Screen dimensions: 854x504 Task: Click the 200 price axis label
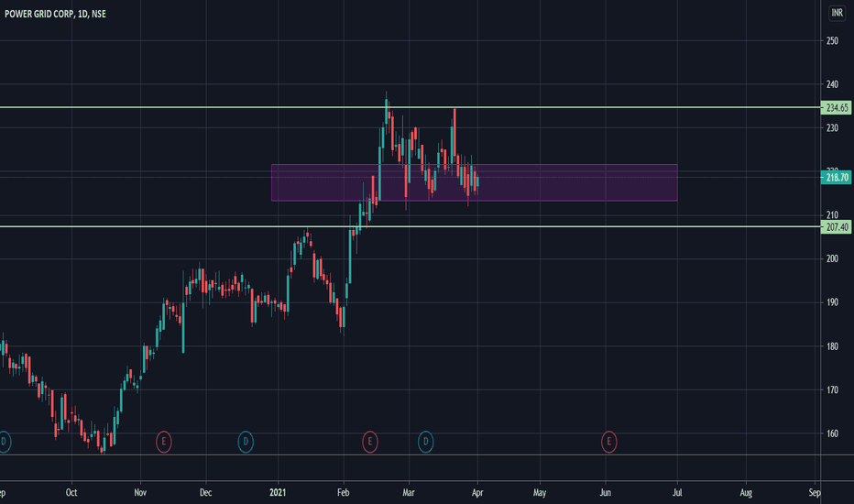[x=832, y=258]
